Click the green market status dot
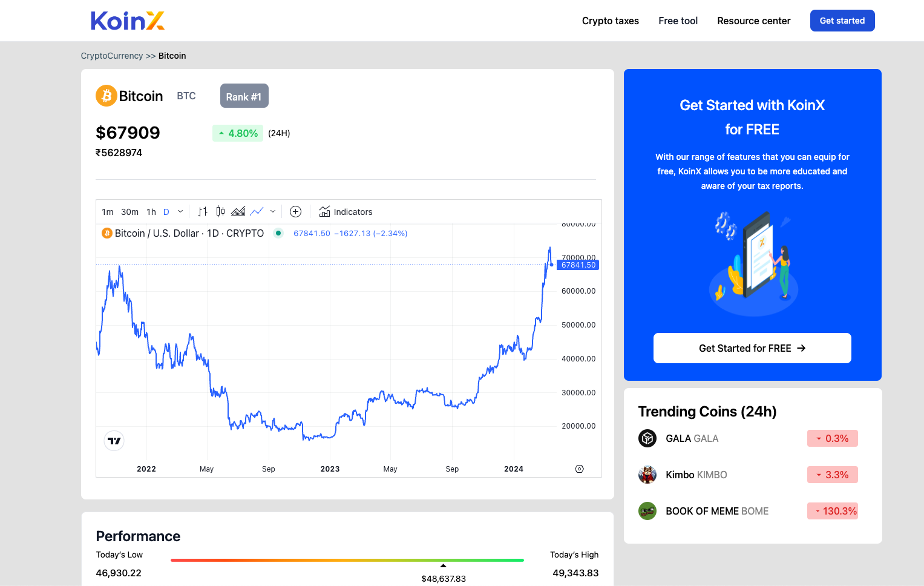This screenshot has width=924, height=586. (x=278, y=233)
